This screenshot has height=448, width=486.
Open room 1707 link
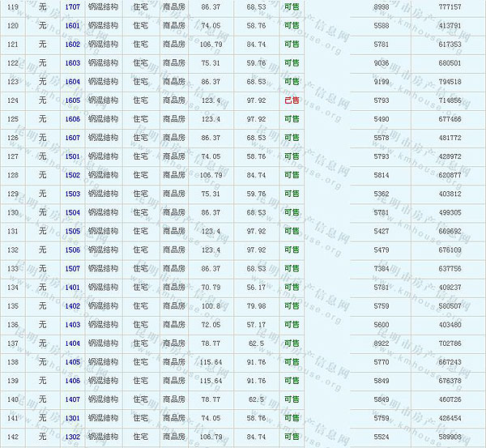pyautogui.click(x=73, y=7)
